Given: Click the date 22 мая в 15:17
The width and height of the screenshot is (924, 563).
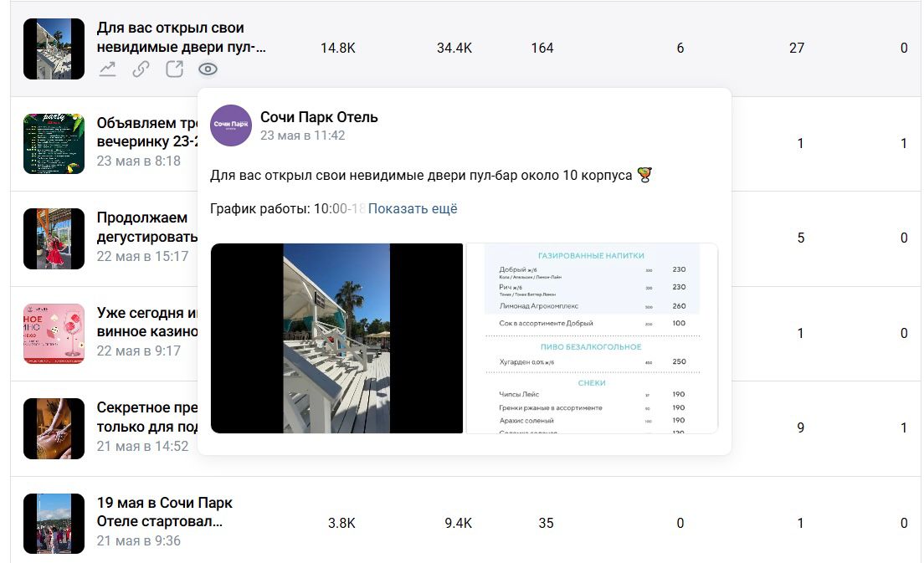Looking at the screenshot, I should [x=142, y=256].
